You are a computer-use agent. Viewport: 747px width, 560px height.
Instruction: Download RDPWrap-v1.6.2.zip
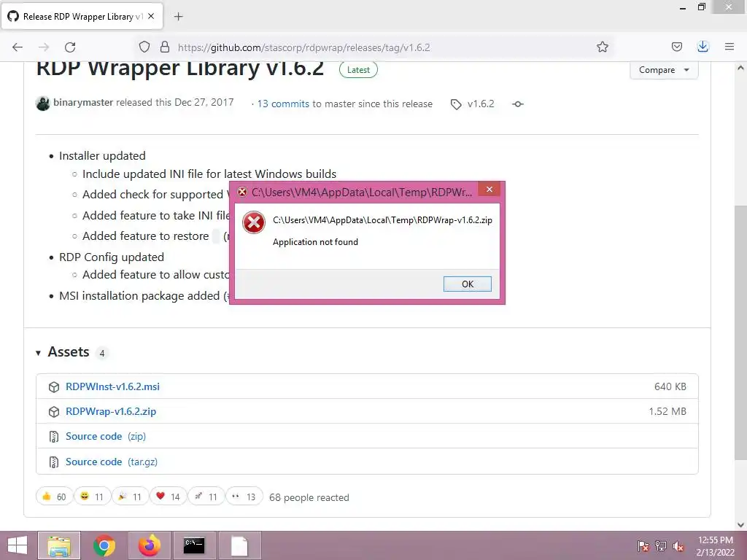tap(111, 411)
